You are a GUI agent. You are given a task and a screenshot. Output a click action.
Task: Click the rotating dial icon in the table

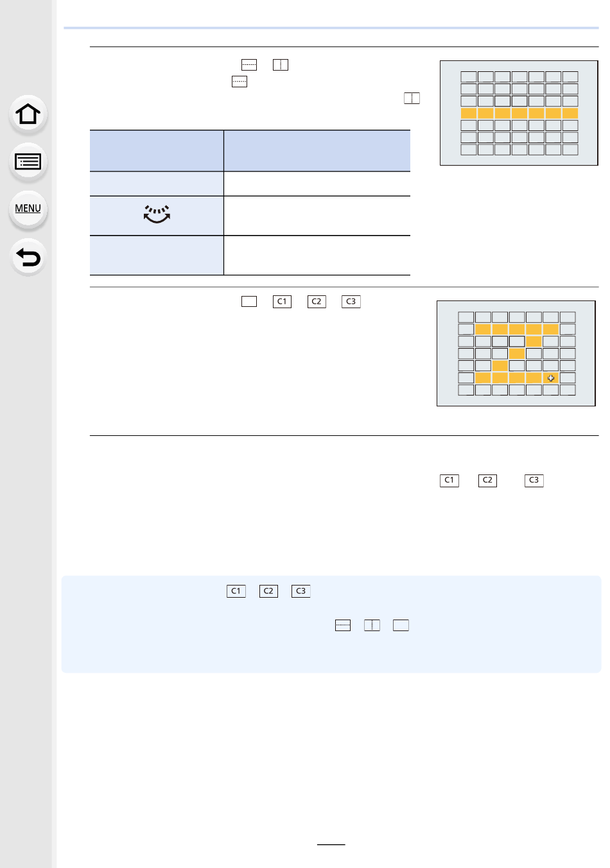[157, 214]
